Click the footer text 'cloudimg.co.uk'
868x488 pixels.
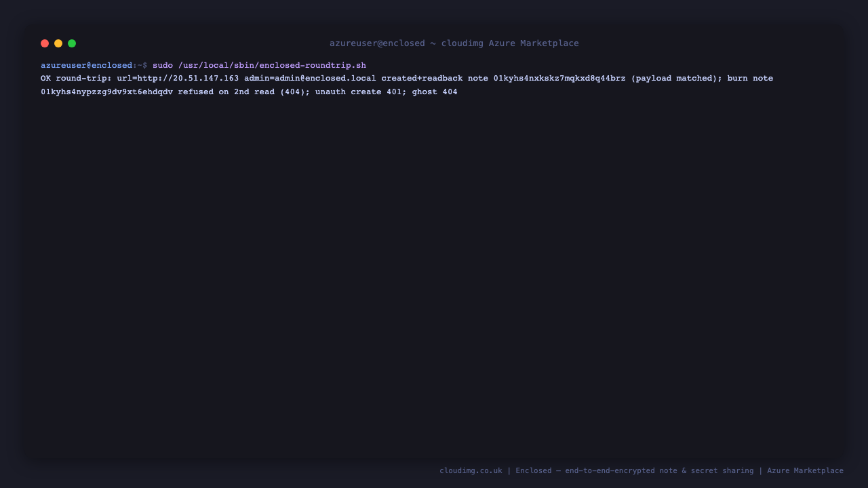(471, 470)
